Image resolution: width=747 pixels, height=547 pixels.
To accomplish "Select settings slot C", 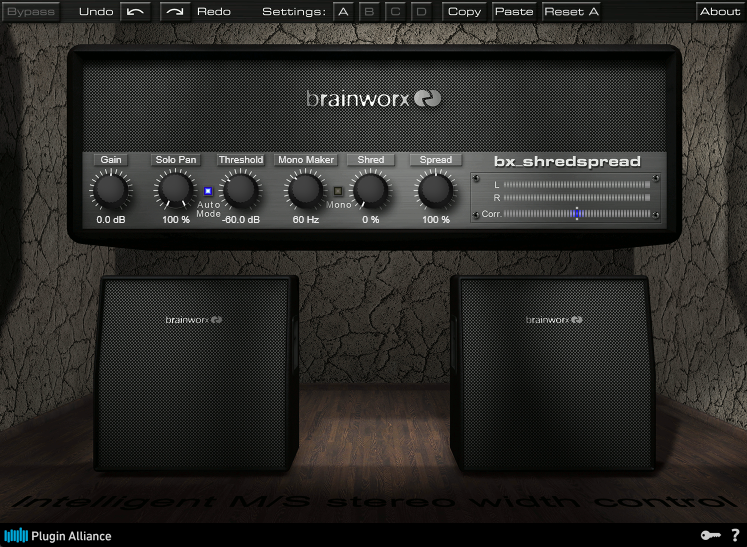I will (x=395, y=11).
